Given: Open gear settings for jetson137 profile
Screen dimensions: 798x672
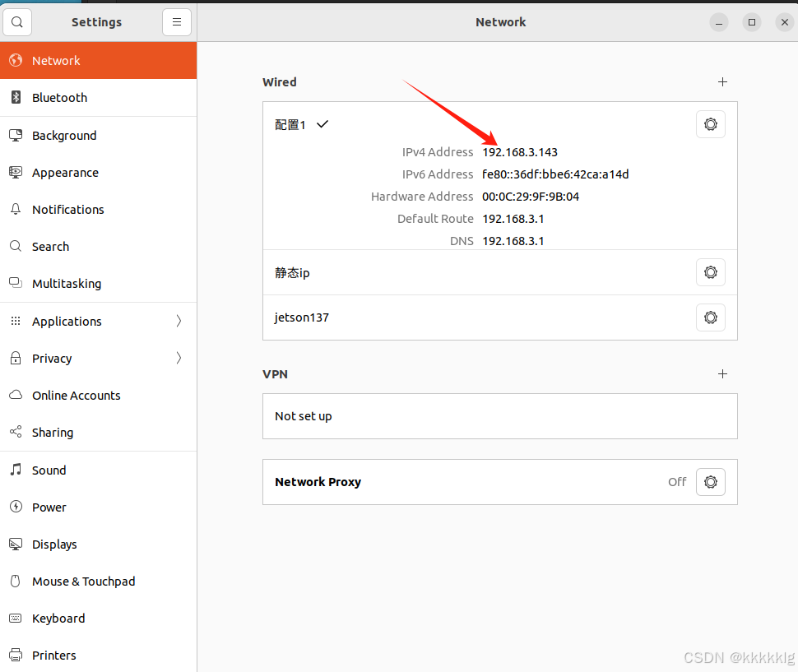Looking at the screenshot, I should (710, 317).
